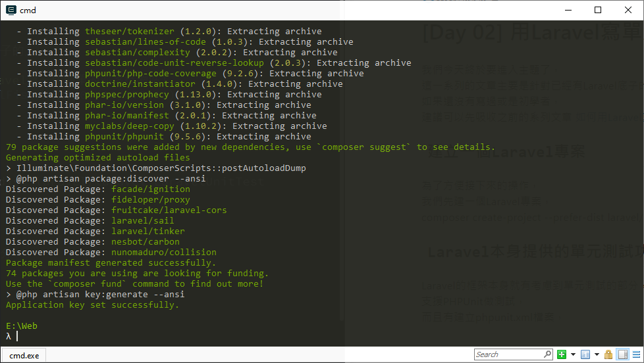Screen dimensions: 644x363
Task: Open the new console dropdown arrow
Action: [573, 354]
